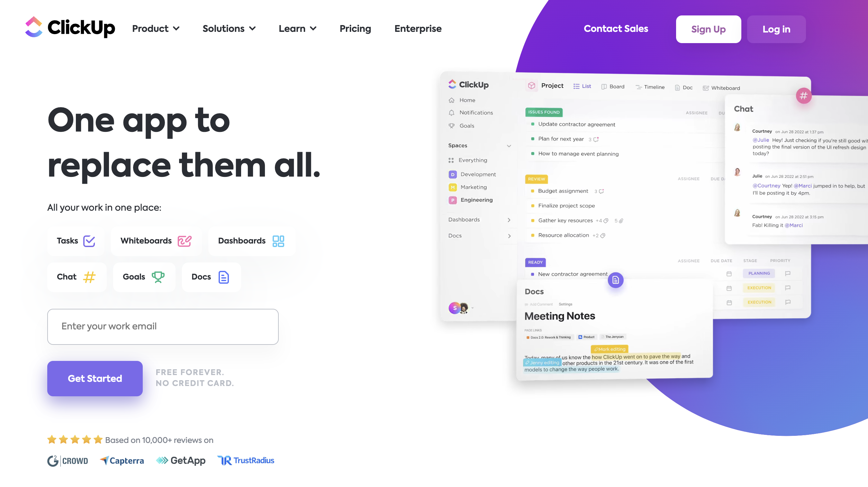
Task: Click the Dashboards icon in feature list
Action: pos(278,241)
